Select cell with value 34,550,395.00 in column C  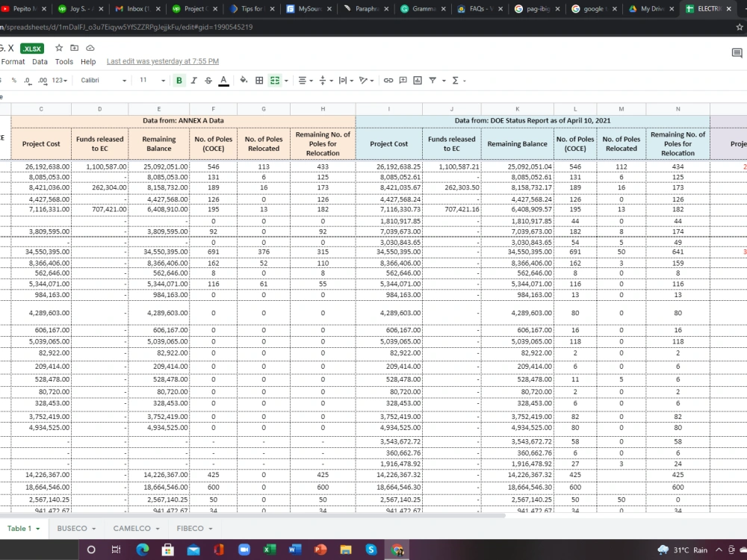point(41,252)
